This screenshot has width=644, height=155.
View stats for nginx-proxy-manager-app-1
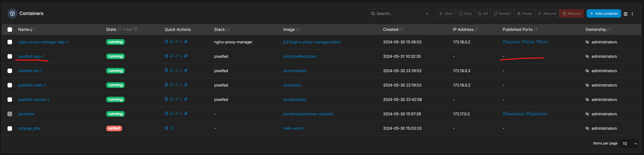(176, 42)
